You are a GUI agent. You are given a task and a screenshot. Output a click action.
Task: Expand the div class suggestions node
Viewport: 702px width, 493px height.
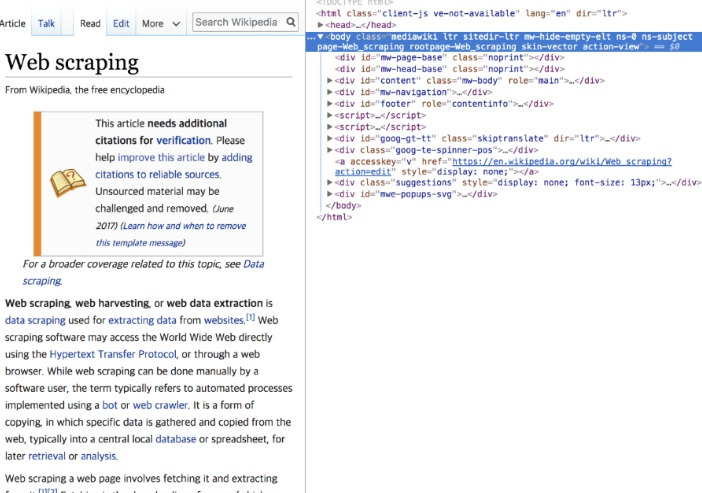(330, 183)
